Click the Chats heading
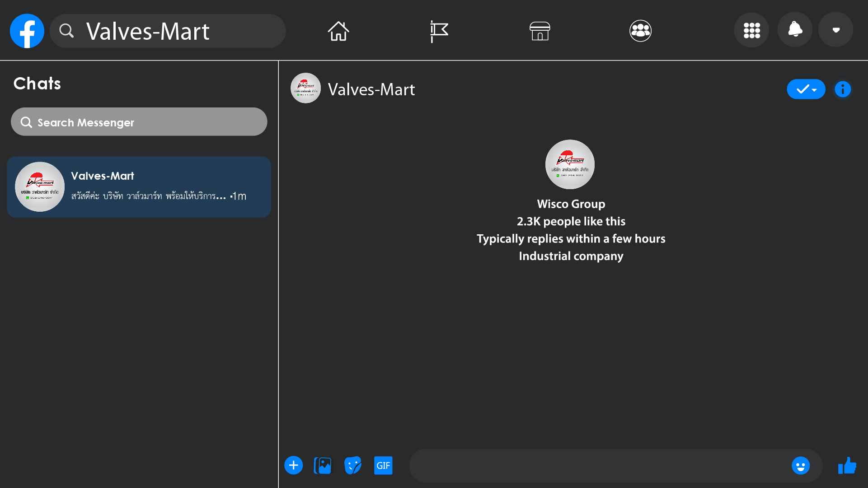 (37, 84)
